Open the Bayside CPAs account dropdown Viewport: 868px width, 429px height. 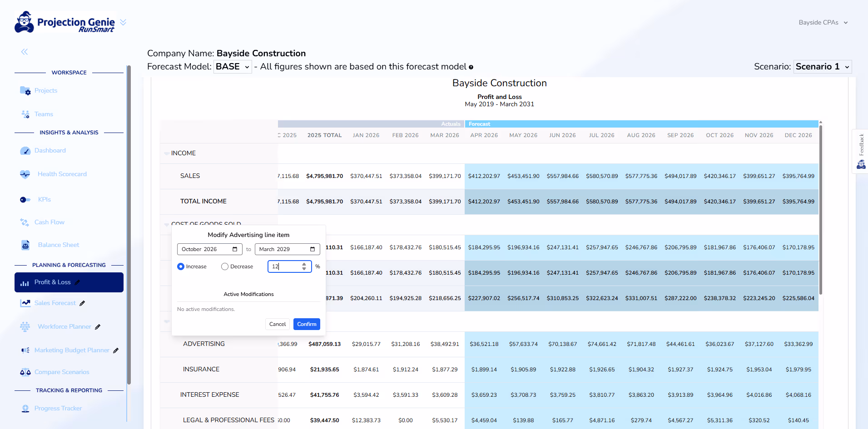(x=823, y=22)
